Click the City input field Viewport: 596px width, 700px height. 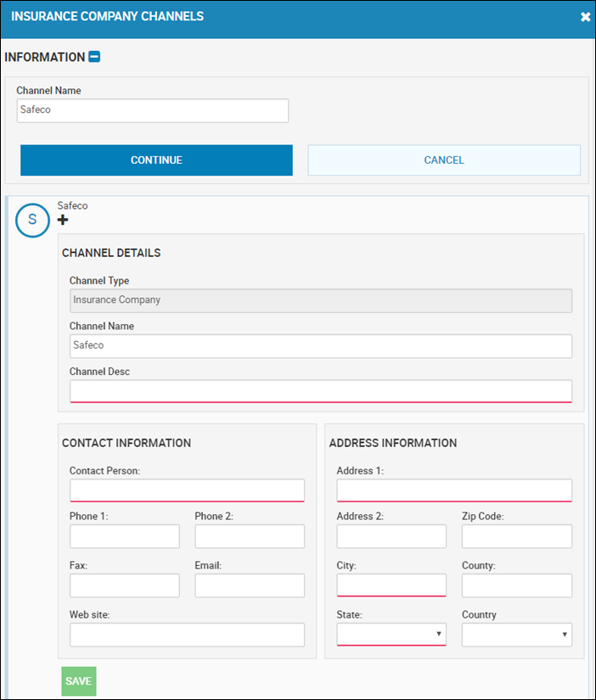[x=391, y=585]
